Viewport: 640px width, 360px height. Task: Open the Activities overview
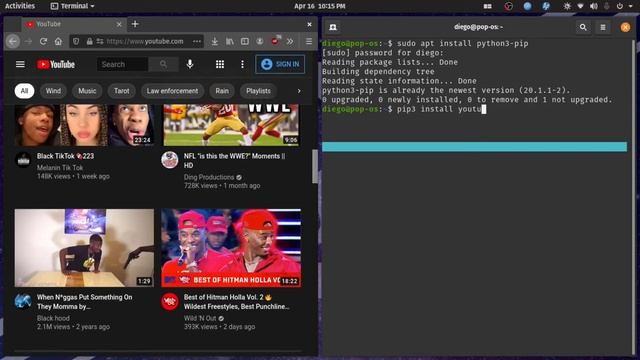click(20, 6)
